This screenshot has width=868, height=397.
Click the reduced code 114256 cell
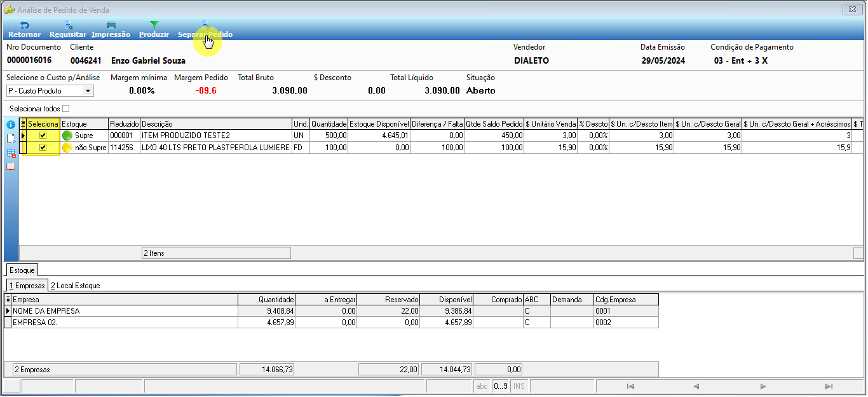coord(124,148)
